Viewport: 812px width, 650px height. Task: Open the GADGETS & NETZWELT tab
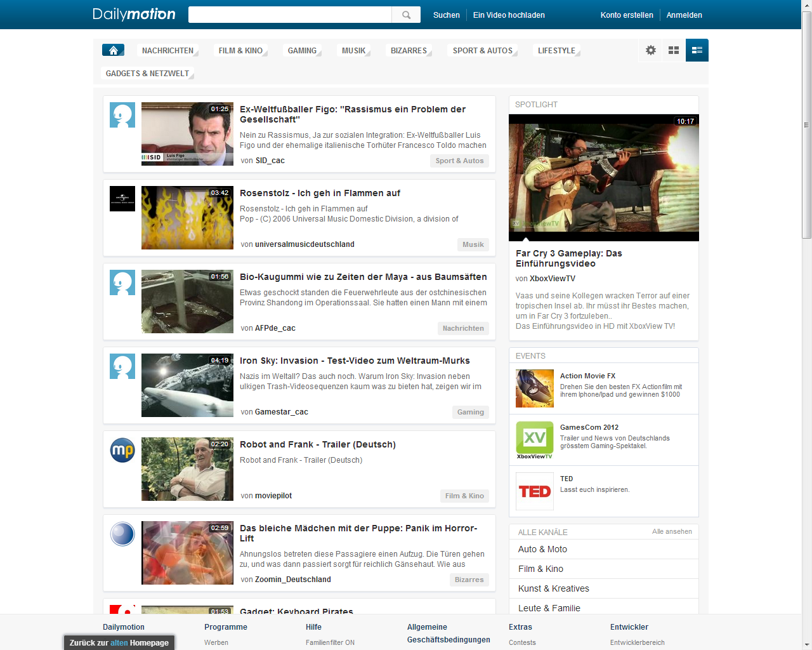point(147,74)
